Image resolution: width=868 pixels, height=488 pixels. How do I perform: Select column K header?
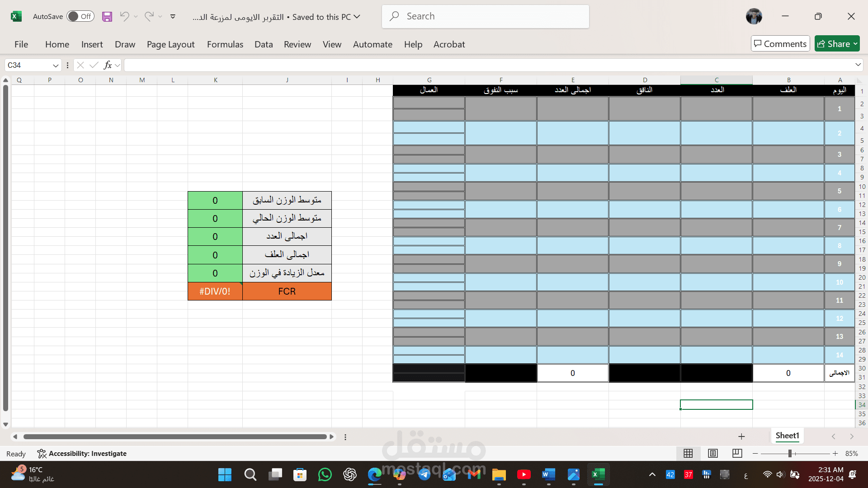(x=215, y=80)
